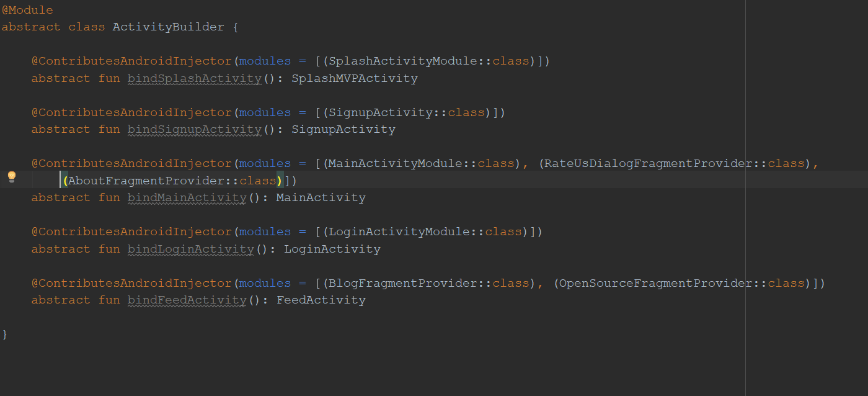Viewport: 868px width, 396px height.
Task: Click the highlighted closing parenthesis after AboutFragmentProvider::class
Action: click(280, 181)
